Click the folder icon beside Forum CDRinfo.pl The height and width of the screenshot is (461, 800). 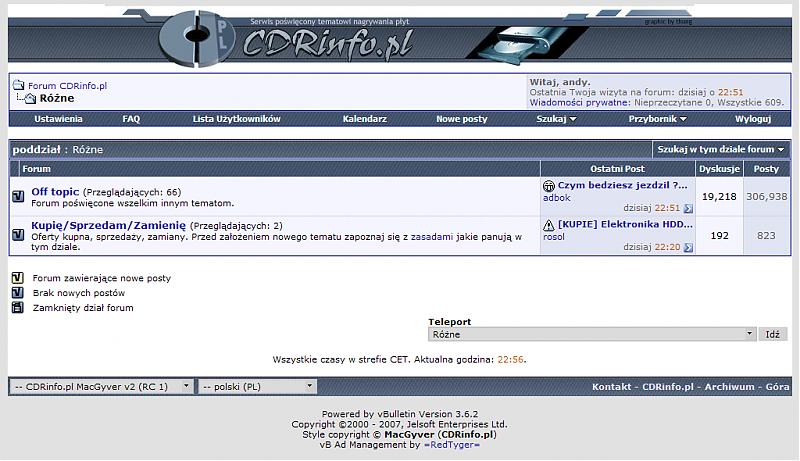coord(18,85)
